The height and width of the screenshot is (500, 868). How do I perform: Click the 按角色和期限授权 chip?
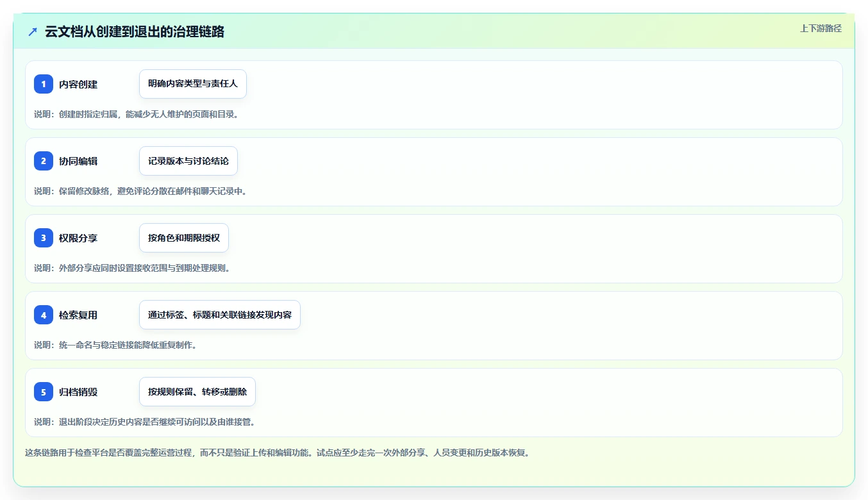click(x=184, y=238)
